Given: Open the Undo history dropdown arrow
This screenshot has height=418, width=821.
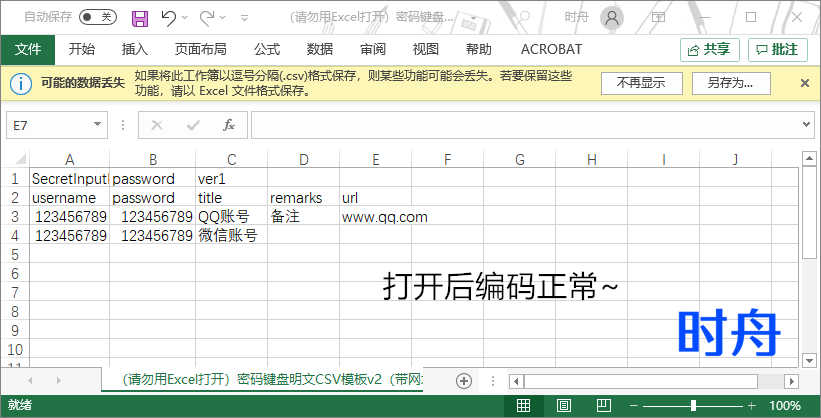Looking at the screenshot, I should point(184,18).
